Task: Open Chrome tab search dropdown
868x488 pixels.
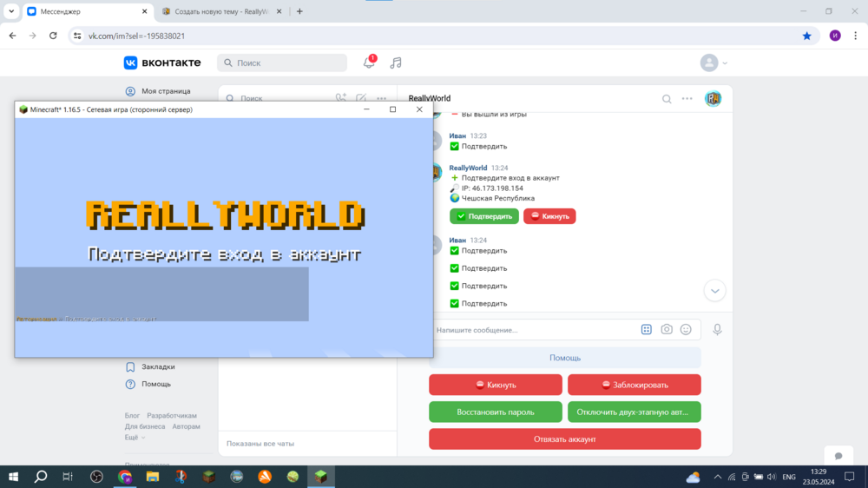Action: (11, 11)
